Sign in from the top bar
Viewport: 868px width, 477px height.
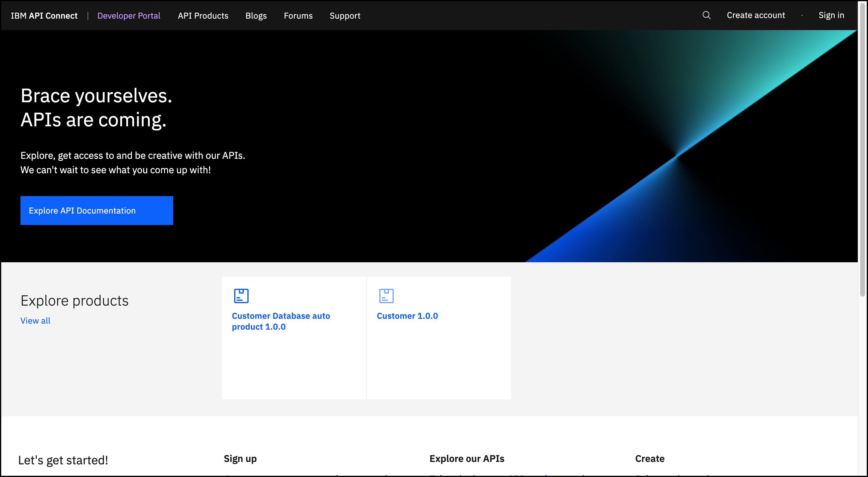click(831, 15)
